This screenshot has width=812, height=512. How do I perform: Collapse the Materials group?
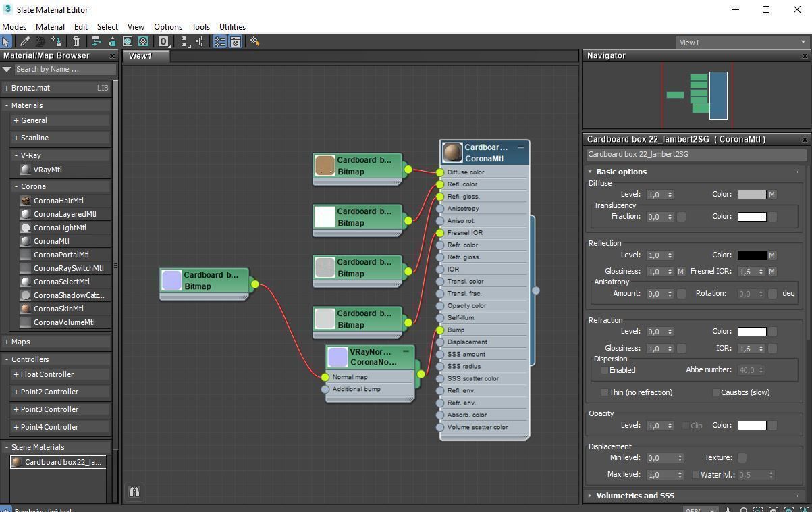7,105
